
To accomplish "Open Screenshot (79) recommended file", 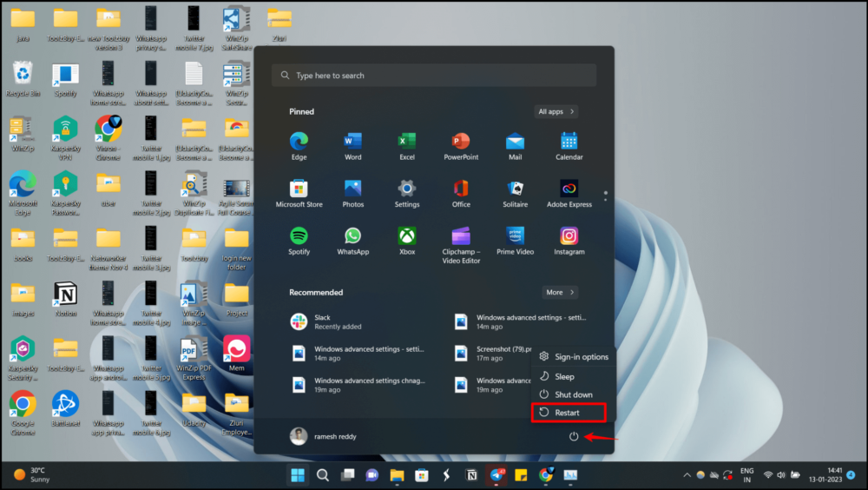I will click(491, 354).
